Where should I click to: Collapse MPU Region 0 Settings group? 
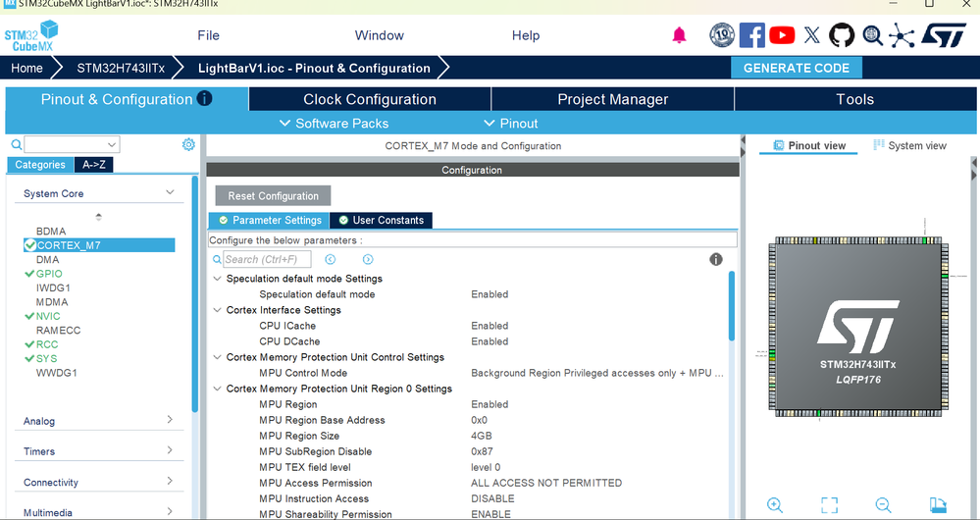217,389
